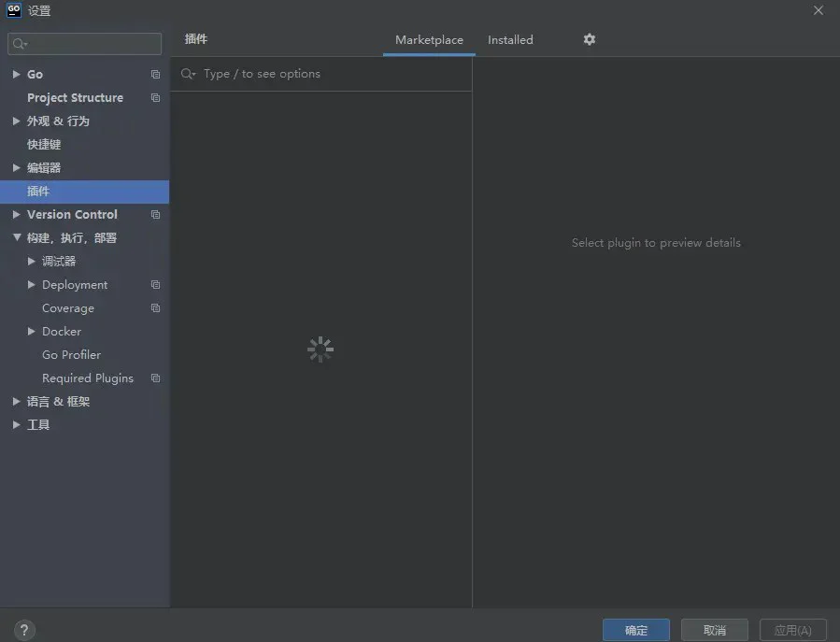Select the Docker label in settings tree
This screenshot has height=642, width=840.
coord(62,331)
